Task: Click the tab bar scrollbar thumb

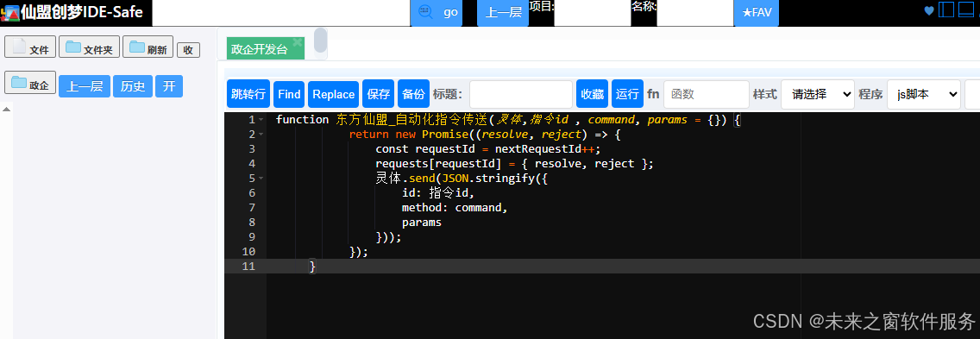Action: coord(321,40)
